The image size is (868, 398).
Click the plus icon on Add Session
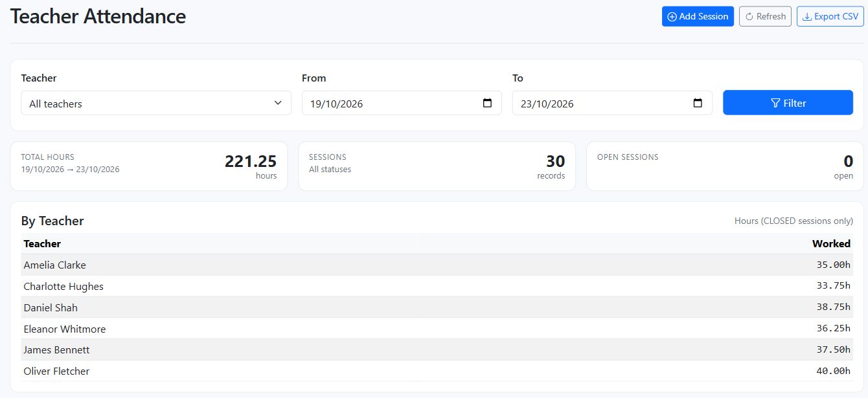pyautogui.click(x=672, y=17)
